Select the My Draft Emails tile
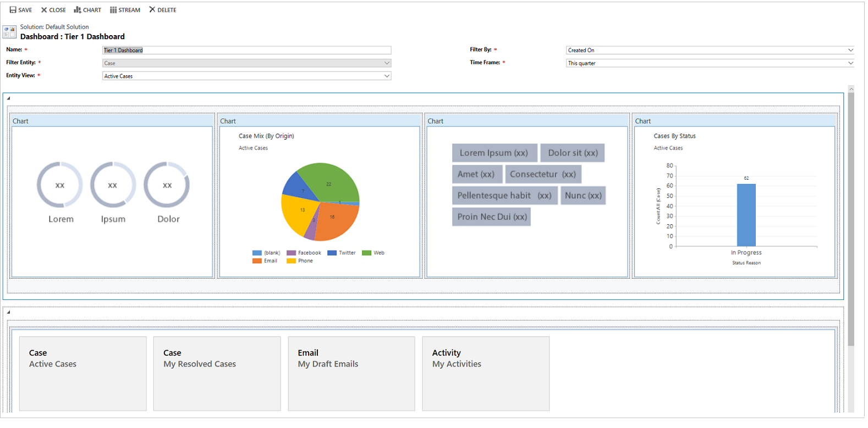This screenshot has height=428, width=868. pyautogui.click(x=351, y=374)
